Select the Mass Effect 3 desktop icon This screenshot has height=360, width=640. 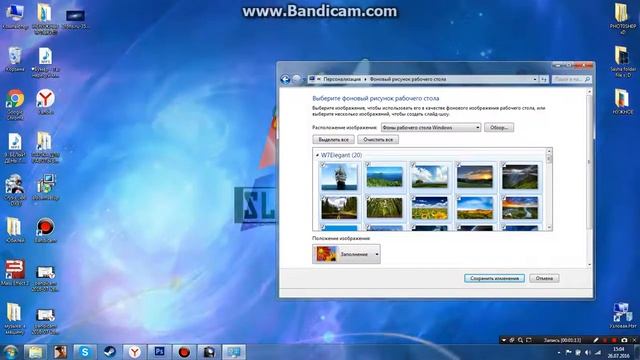[15, 272]
